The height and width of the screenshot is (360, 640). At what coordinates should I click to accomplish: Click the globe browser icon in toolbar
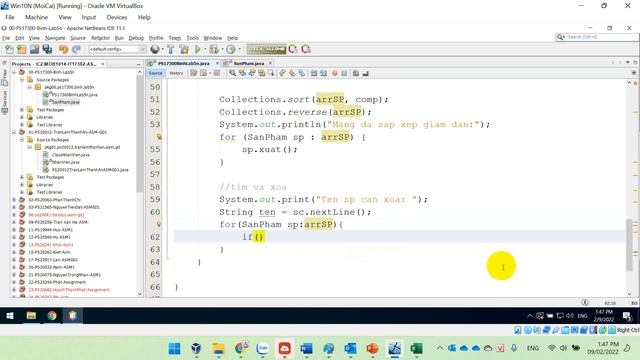tap(155, 49)
